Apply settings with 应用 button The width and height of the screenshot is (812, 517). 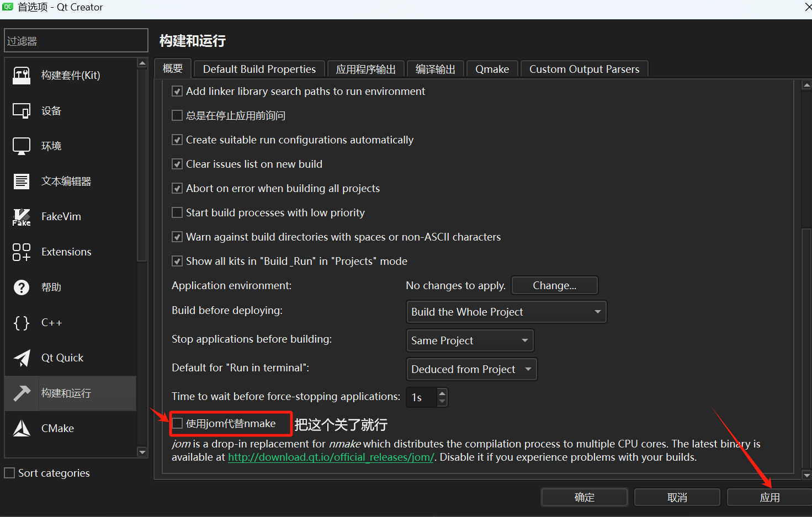[x=769, y=497]
